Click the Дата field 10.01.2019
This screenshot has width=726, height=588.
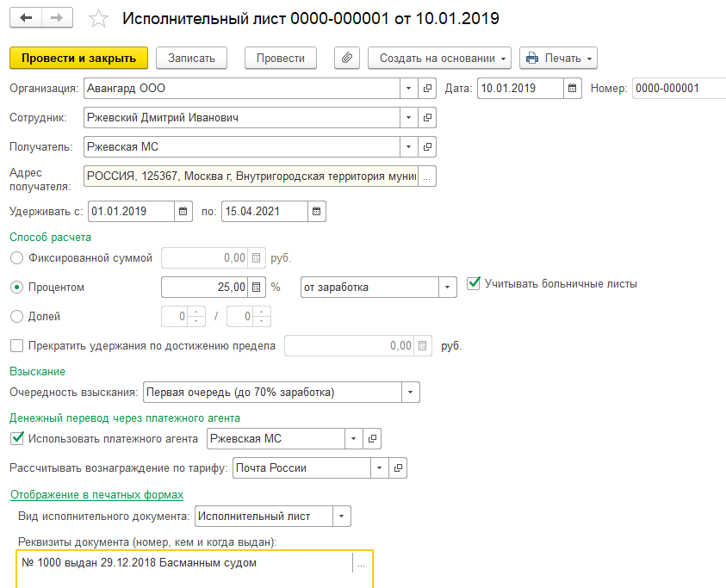pyautogui.click(x=520, y=88)
